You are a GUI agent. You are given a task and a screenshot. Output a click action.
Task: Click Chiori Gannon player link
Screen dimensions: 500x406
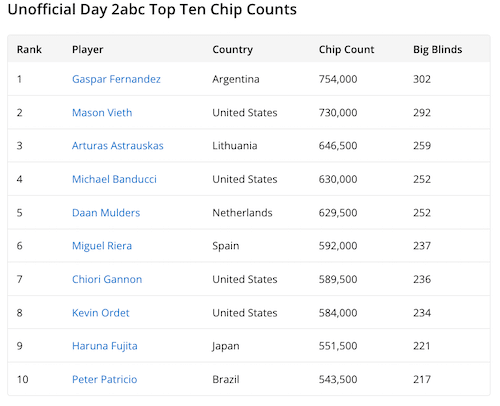(107, 279)
